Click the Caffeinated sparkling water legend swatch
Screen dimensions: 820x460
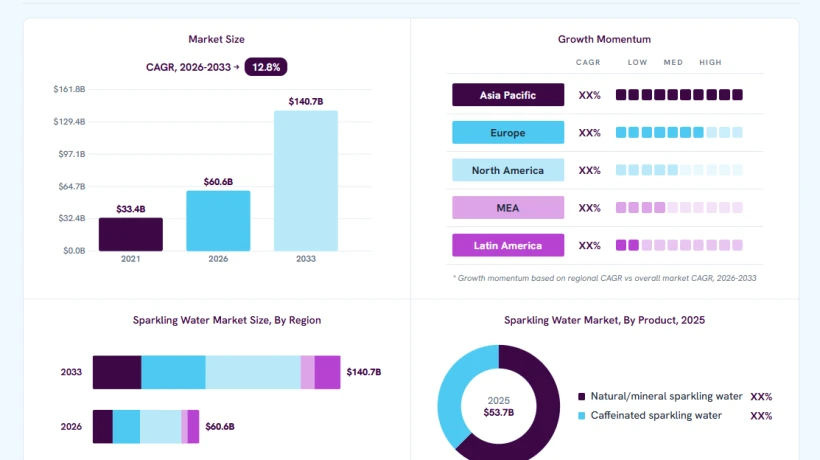582,416
